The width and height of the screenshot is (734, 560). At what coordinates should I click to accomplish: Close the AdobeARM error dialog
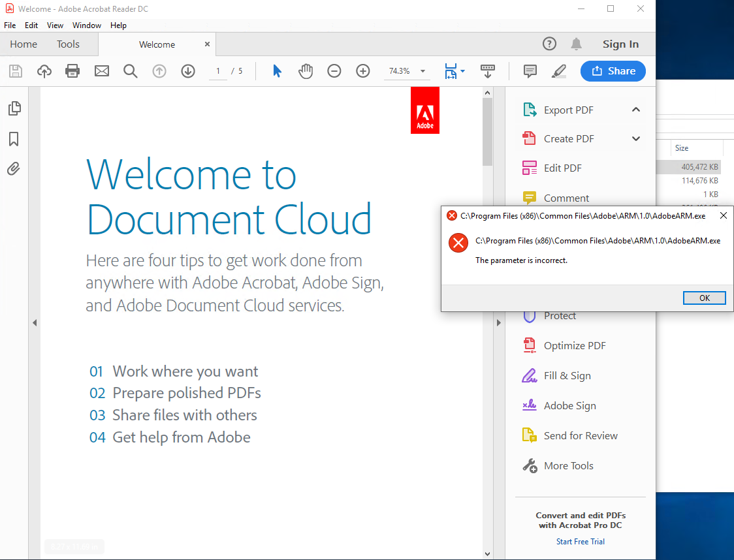724,215
